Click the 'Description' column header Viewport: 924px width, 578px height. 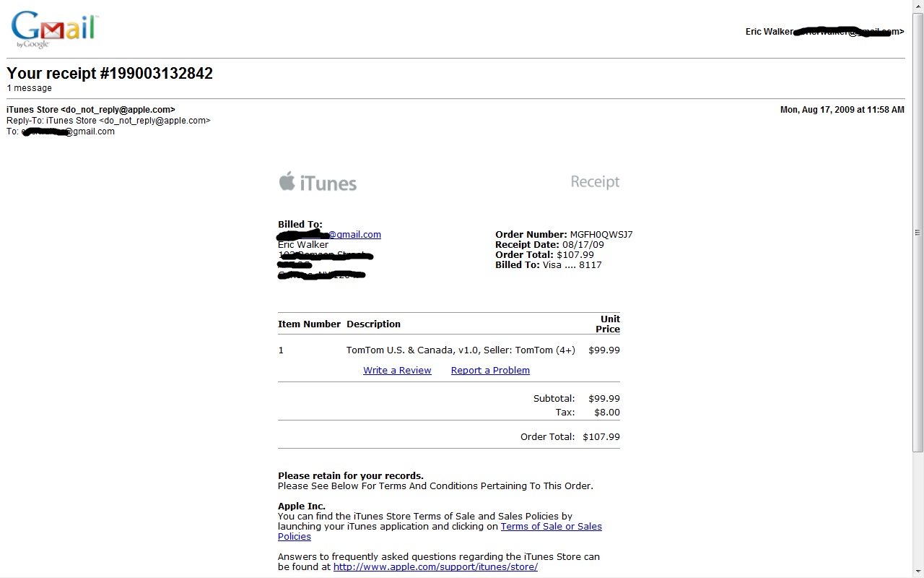tap(373, 324)
